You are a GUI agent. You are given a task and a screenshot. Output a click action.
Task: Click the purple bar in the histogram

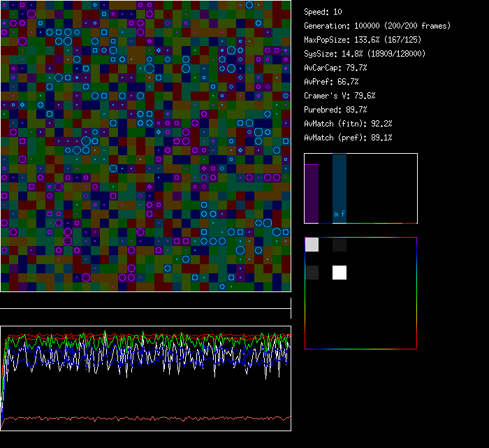312,193
